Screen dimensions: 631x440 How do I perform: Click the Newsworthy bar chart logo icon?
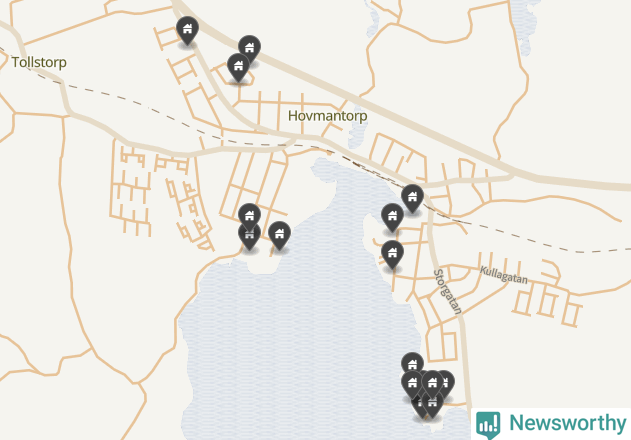(x=488, y=425)
